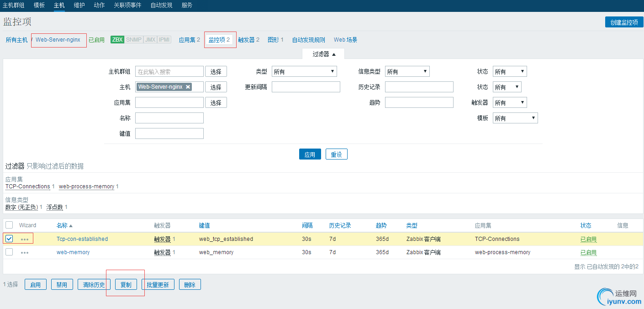This screenshot has width=644, height=309.
Task: Click the 创建监控项 button
Action: tap(624, 22)
